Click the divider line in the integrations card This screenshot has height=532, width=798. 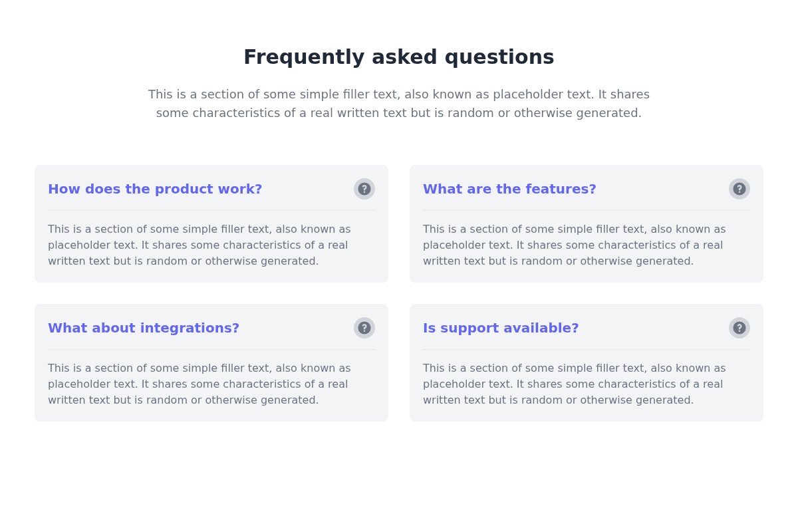click(211, 350)
